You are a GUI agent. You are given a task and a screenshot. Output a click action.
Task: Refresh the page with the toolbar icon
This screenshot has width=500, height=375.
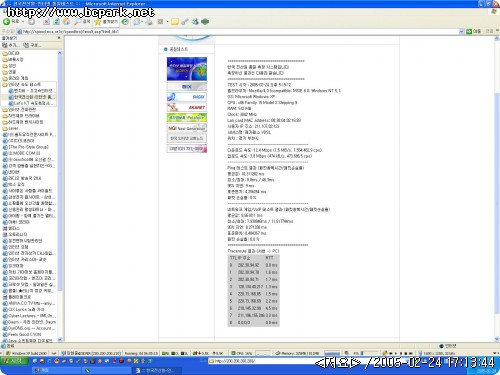(57, 22)
